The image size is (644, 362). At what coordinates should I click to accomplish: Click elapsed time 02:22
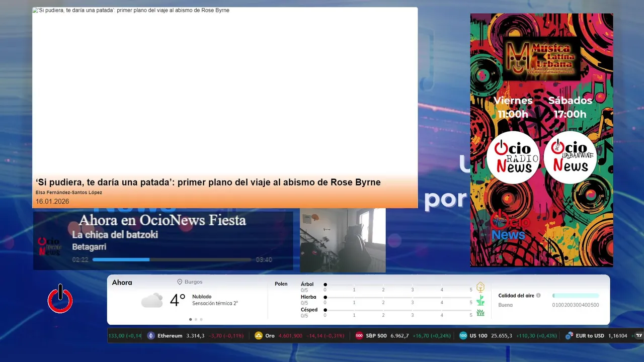pyautogui.click(x=80, y=260)
